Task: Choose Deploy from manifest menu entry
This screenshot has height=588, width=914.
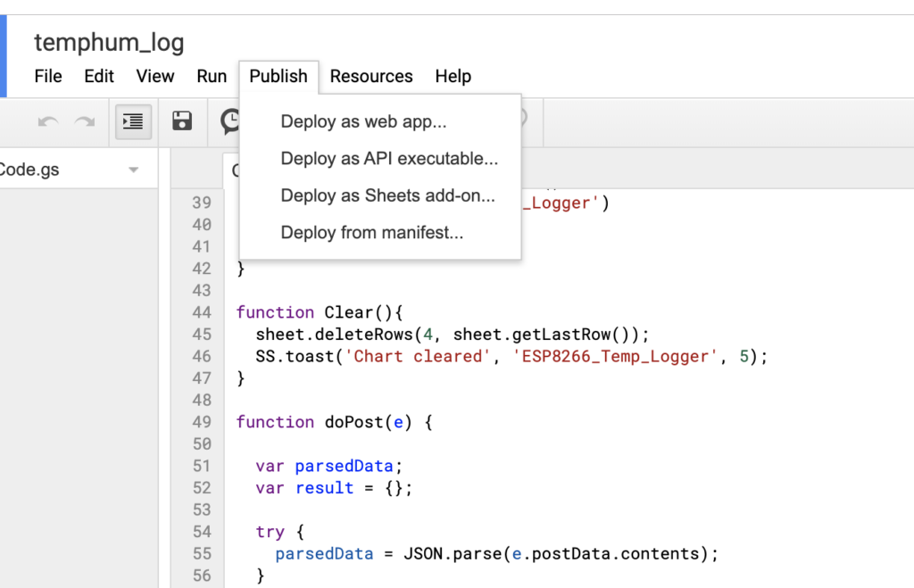Action: click(372, 232)
